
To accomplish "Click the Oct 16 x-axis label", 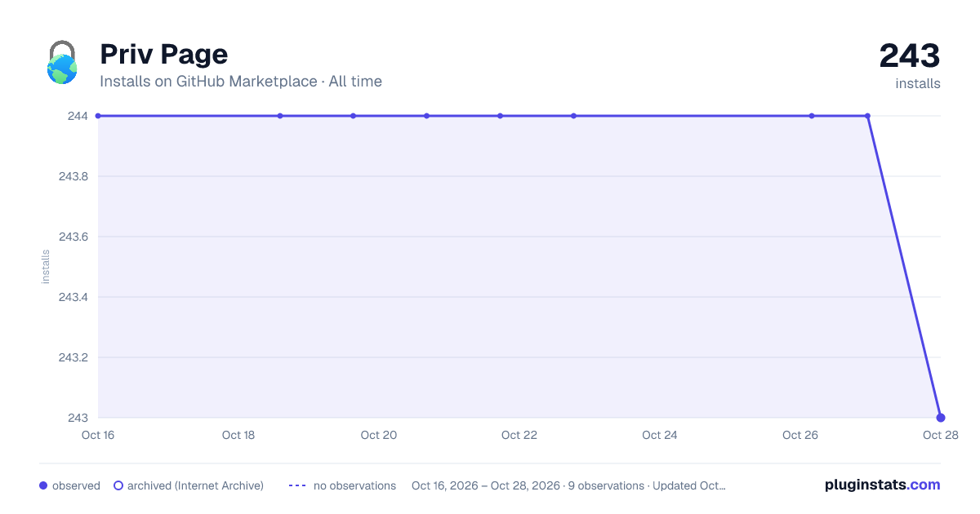I will 98,435.
